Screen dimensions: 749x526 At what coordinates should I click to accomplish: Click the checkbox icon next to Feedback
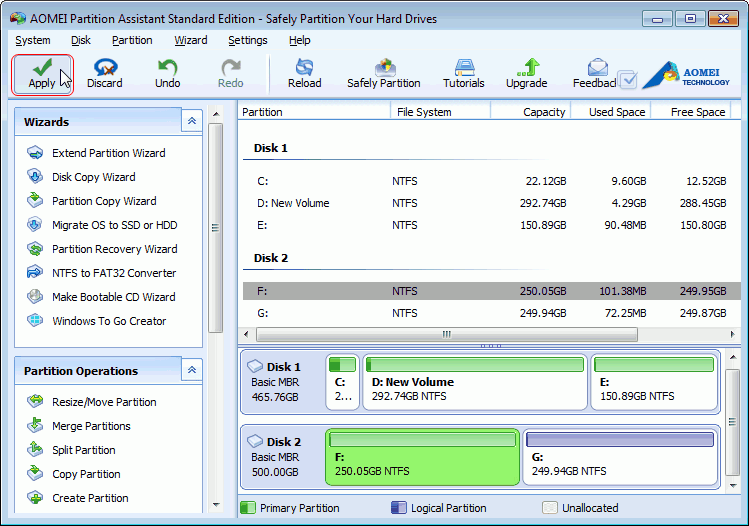[627, 80]
